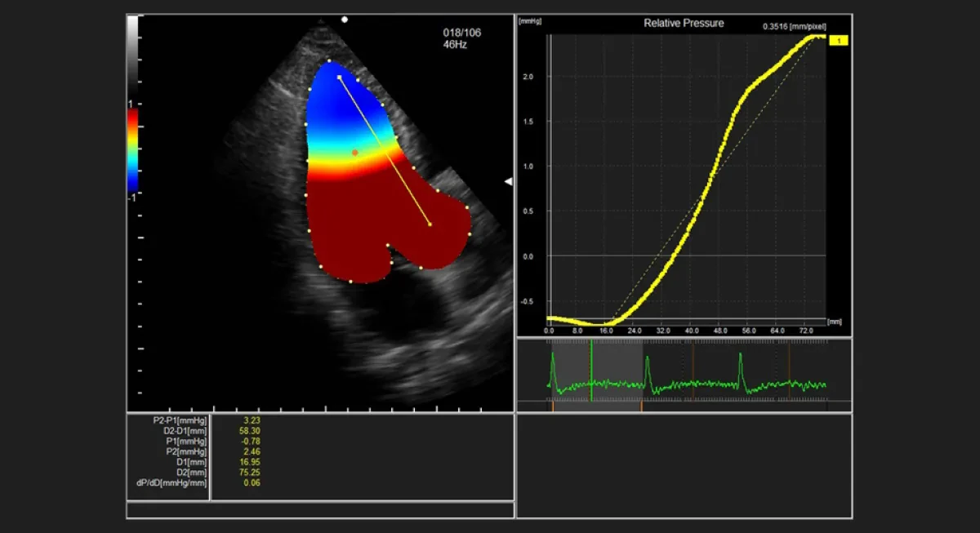Click the red center point in pressure map

click(354, 153)
